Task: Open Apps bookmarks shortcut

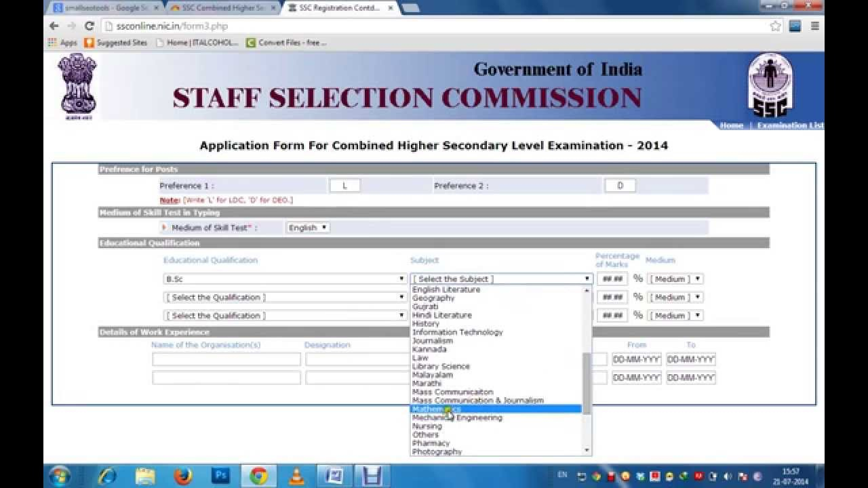Action: coord(62,42)
